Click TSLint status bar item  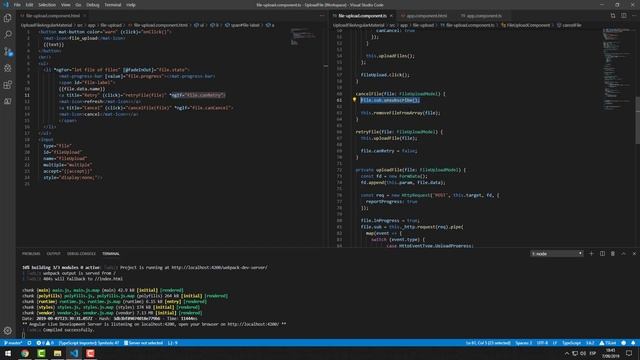point(608,343)
